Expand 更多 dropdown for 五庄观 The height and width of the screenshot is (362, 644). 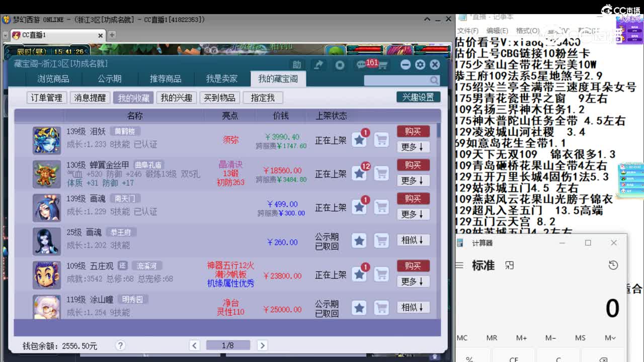pyautogui.click(x=413, y=282)
